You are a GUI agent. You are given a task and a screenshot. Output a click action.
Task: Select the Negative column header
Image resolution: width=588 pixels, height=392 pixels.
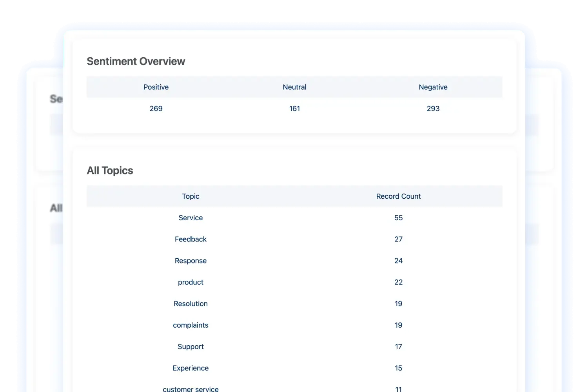(433, 87)
